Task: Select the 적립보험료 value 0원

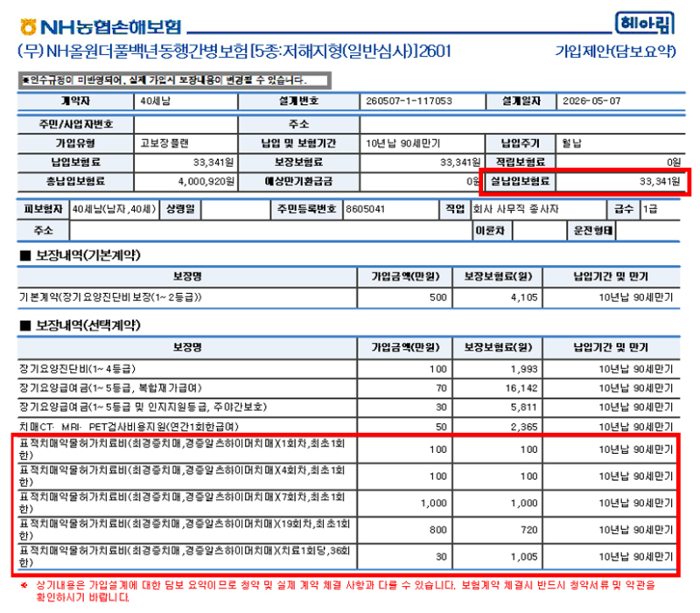Action: coord(674,163)
